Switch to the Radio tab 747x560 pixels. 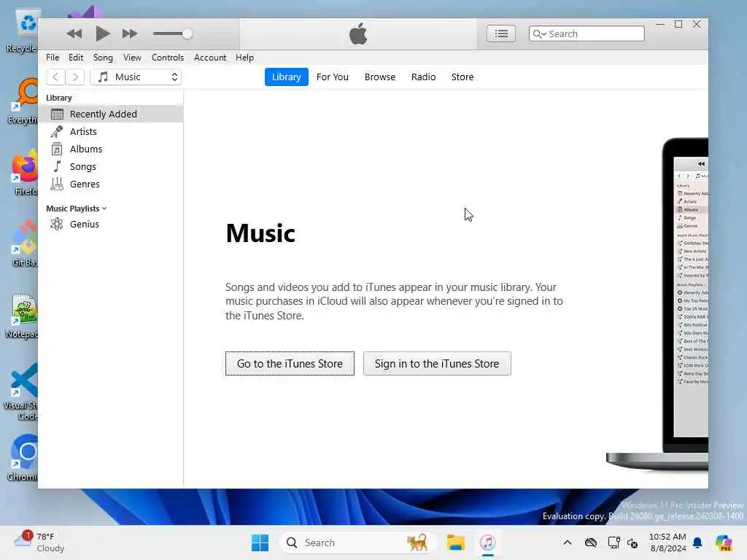tap(423, 77)
